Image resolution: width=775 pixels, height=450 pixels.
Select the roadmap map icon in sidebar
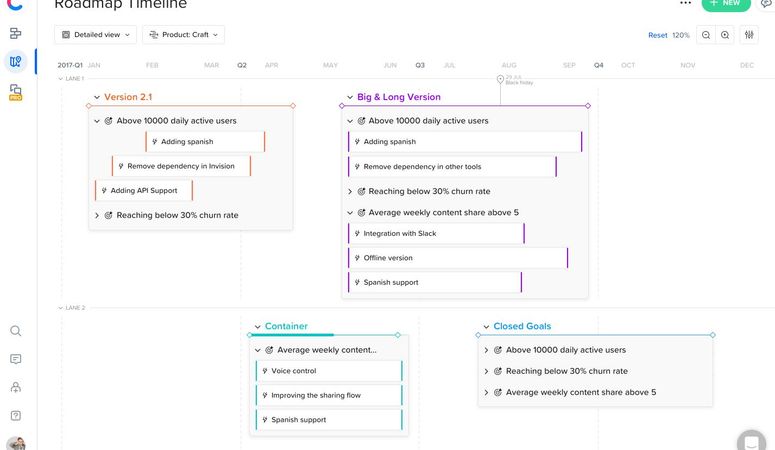[16, 62]
